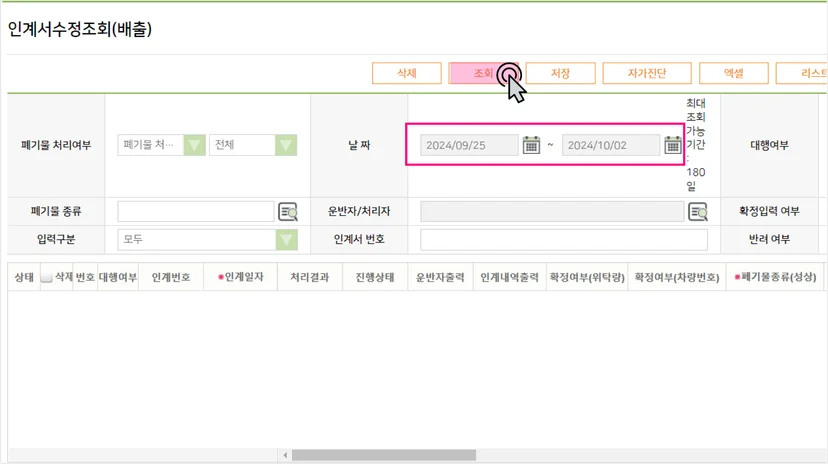Click the 확정입력 여부 label
This screenshot has height=464, width=828.
click(x=769, y=211)
